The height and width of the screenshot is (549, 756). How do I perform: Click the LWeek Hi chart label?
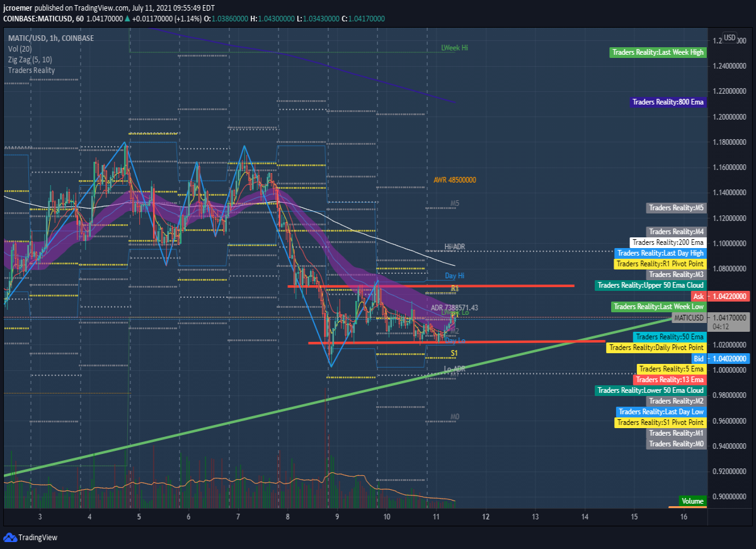[455, 48]
